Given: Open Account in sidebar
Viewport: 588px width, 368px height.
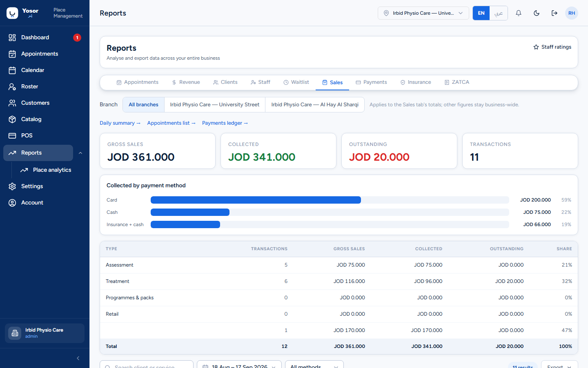Looking at the screenshot, I should pos(45,203).
